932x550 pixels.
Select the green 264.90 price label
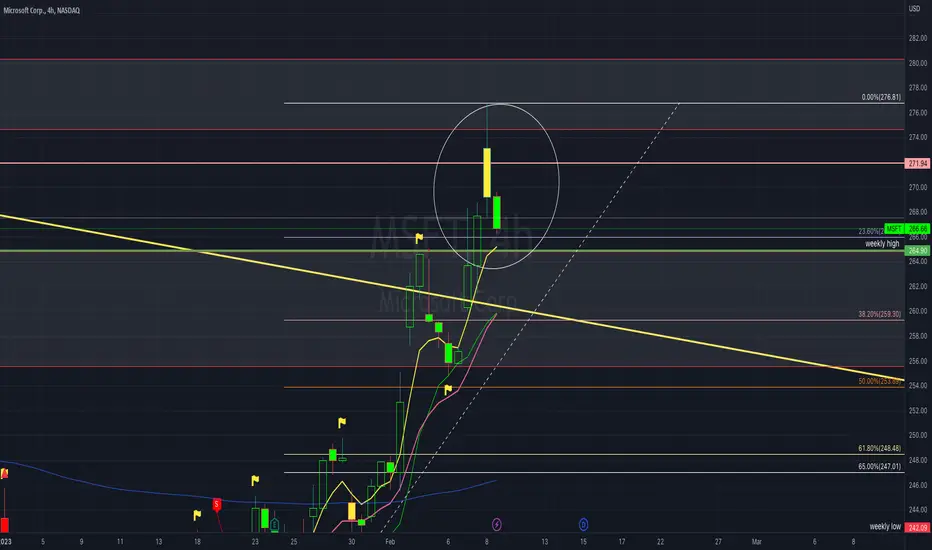pos(917,251)
